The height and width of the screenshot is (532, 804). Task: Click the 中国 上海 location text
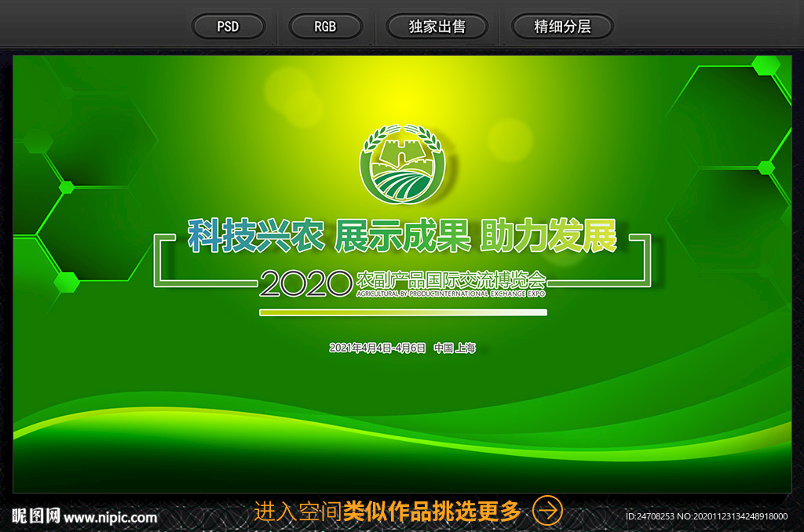pos(455,348)
